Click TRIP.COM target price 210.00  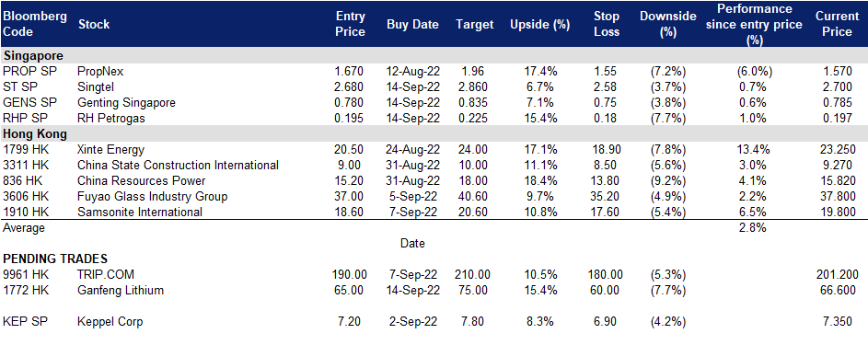click(474, 275)
